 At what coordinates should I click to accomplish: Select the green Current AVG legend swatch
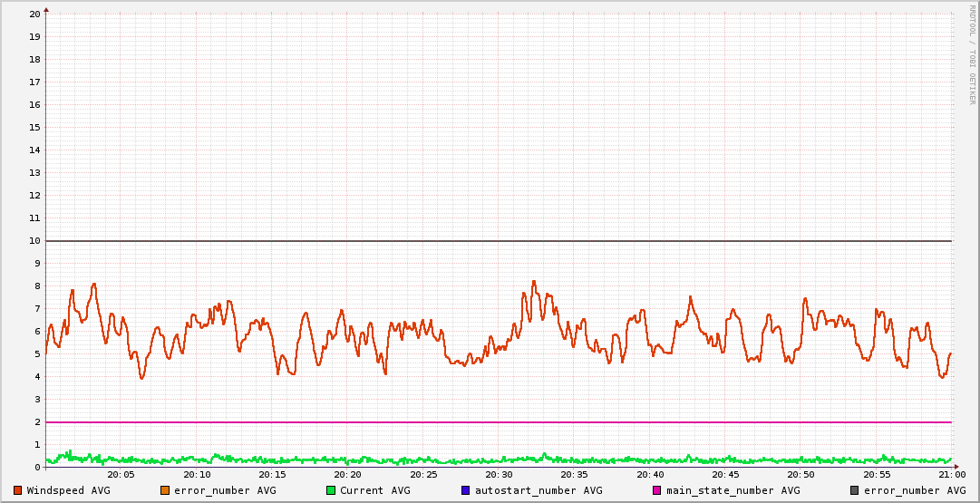click(331, 490)
